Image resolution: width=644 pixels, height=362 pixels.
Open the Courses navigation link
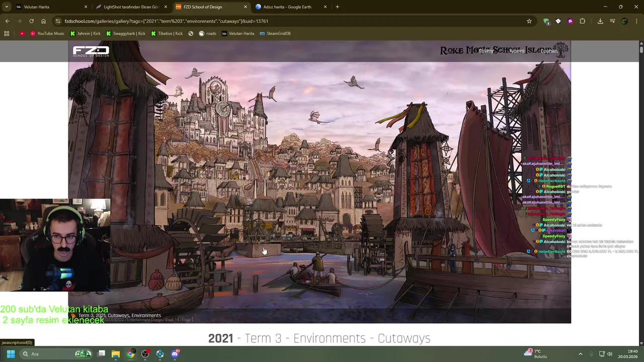point(549,51)
